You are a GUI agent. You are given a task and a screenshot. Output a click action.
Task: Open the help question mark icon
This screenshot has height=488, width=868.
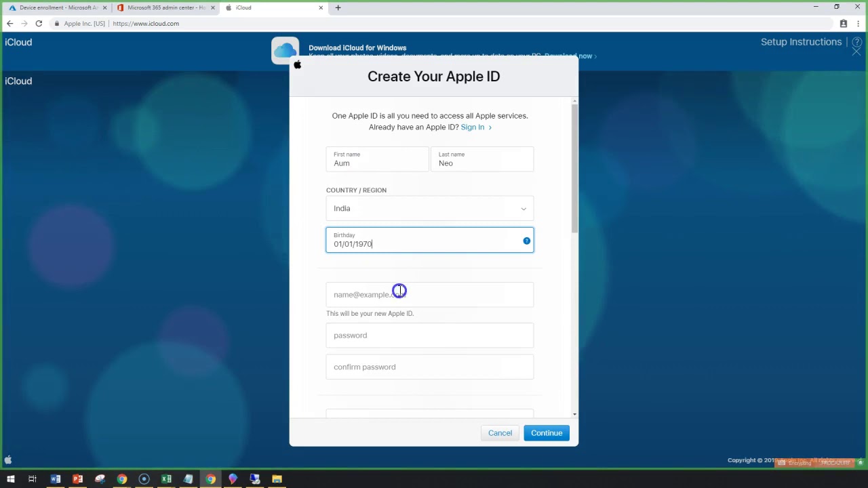click(856, 42)
